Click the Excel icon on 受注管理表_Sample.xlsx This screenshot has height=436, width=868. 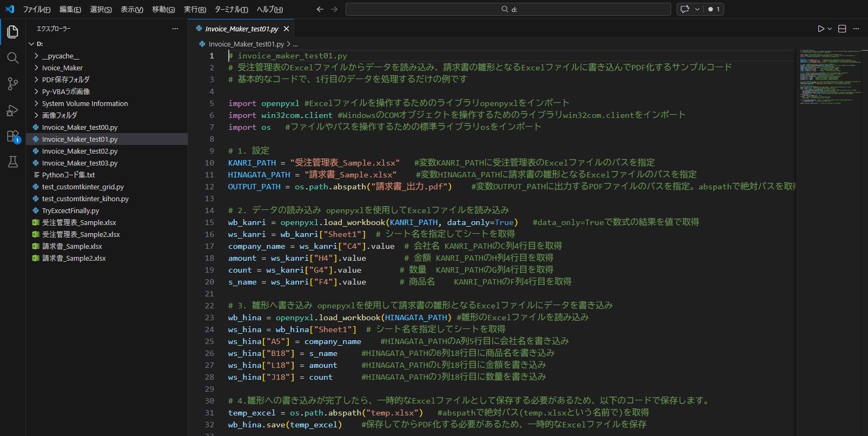tap(36, 222)
